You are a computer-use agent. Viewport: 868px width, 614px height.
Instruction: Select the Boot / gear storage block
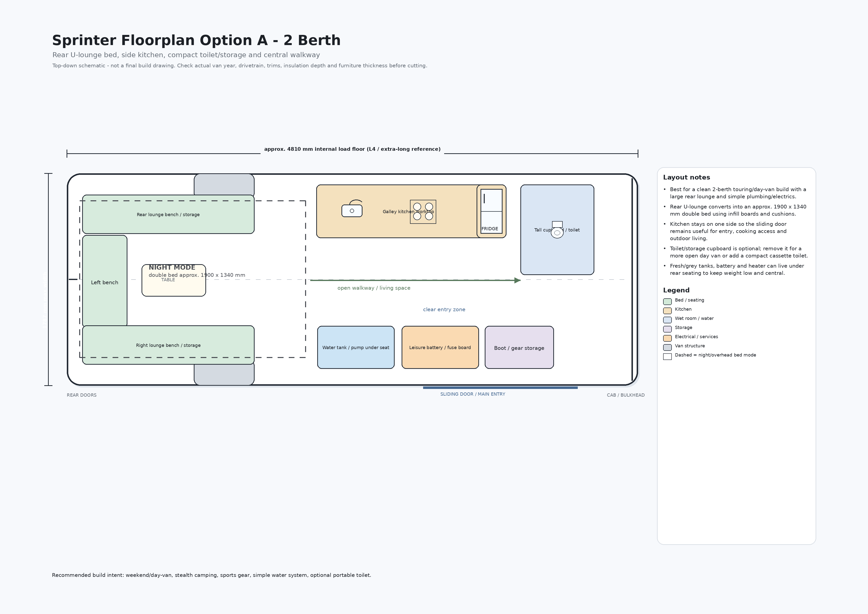[519, 347]
